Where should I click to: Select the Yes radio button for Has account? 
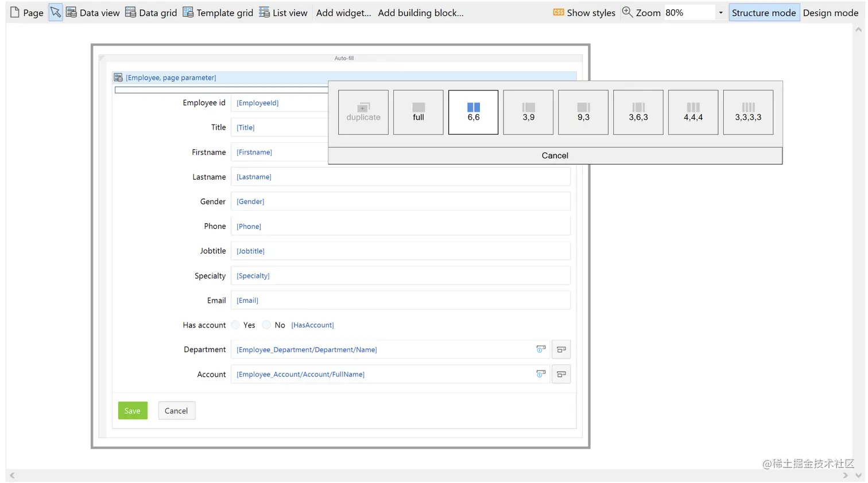(235, 325)
